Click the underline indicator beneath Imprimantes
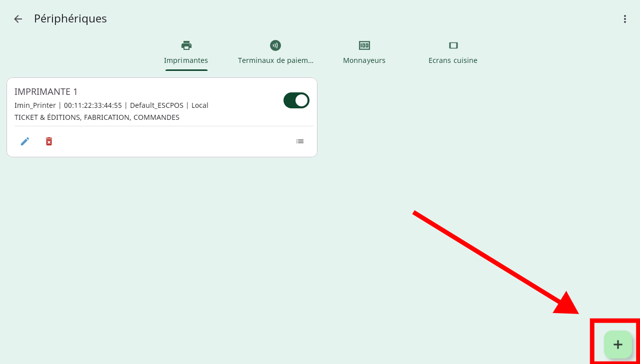Screen dimensions: 640x364 click(186, 70)
